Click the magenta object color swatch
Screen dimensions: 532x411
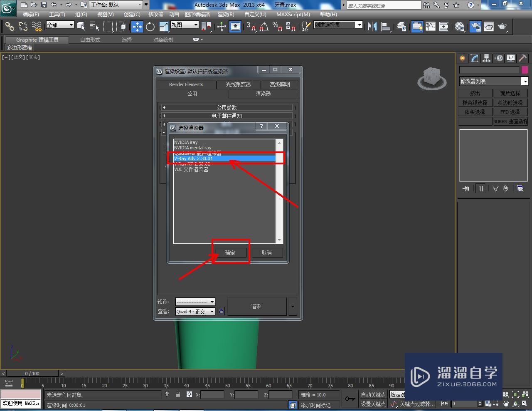(x=525, y=70)
